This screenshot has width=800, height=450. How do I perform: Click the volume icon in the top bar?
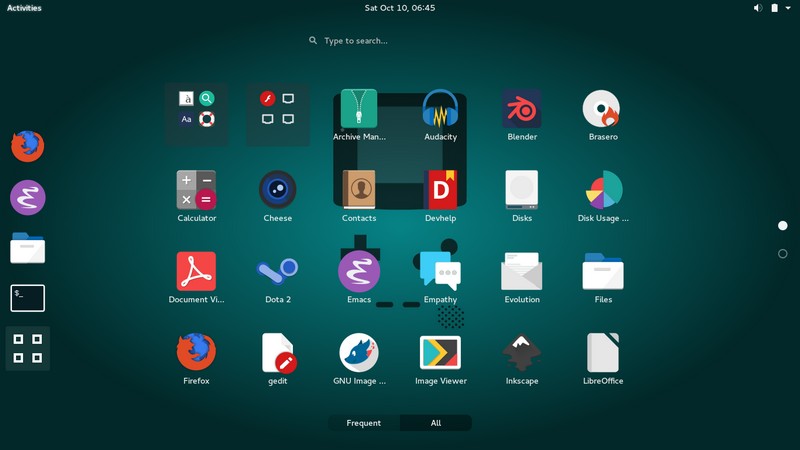pyautogui.click(x=758, y=8)
